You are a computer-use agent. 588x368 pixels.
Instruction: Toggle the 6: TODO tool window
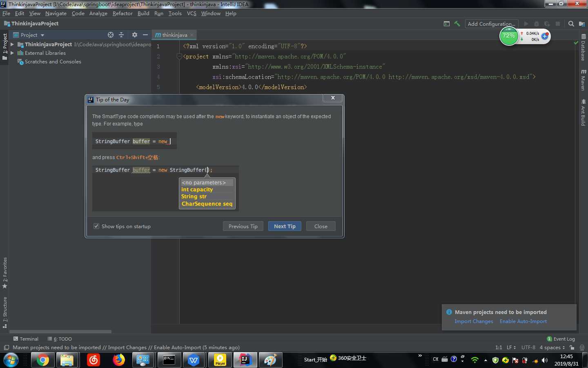click(x=60, y=339)
